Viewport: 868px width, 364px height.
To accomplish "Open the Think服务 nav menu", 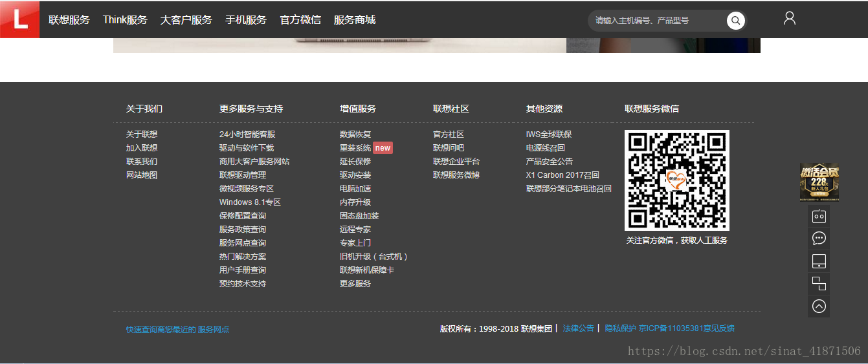I will 125,20.
